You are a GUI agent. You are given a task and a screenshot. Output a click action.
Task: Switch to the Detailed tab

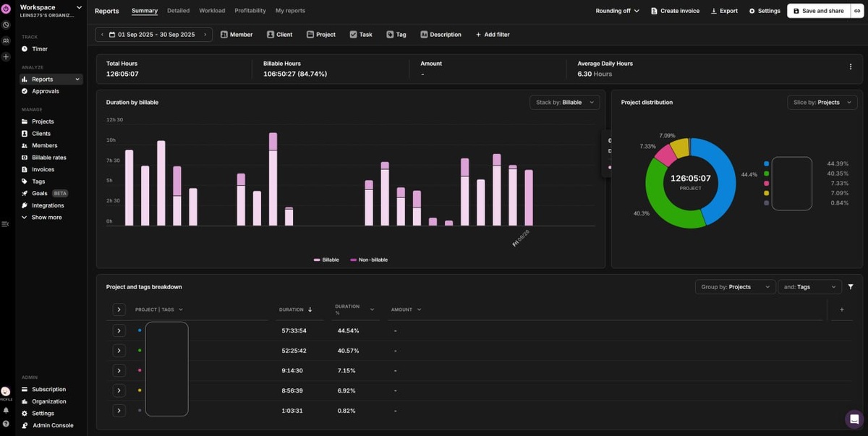[178, 11]
